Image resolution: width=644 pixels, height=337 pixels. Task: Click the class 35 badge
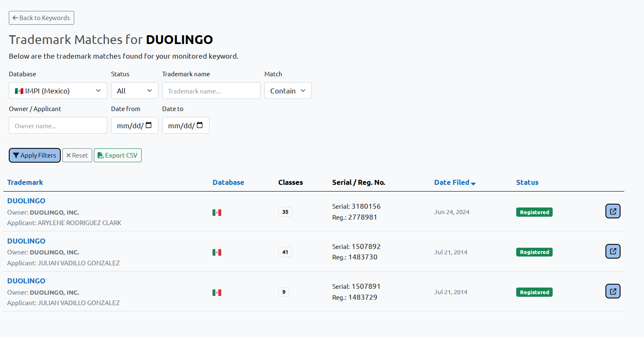coord(285,212)
